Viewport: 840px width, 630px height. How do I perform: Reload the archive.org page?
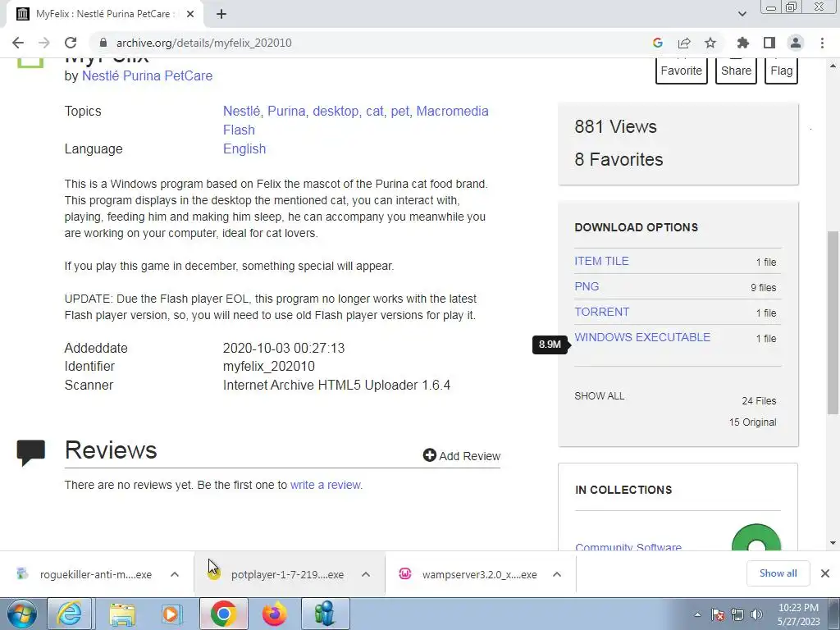71,43
